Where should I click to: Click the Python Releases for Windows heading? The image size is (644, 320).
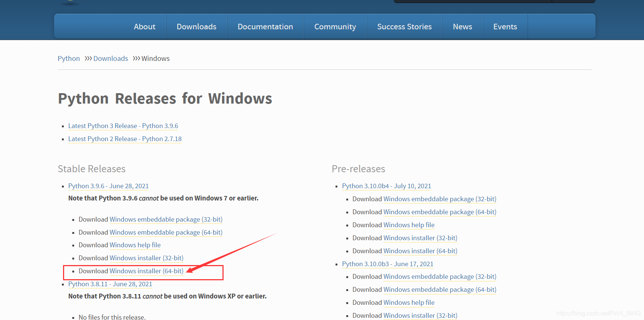click(x=165, y=99)
